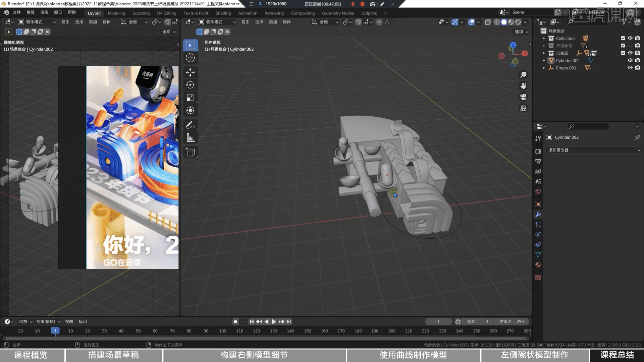The image size is (644, 362).
Task: Open Object Data (mesh) properties tab
Action: (538, 254)
